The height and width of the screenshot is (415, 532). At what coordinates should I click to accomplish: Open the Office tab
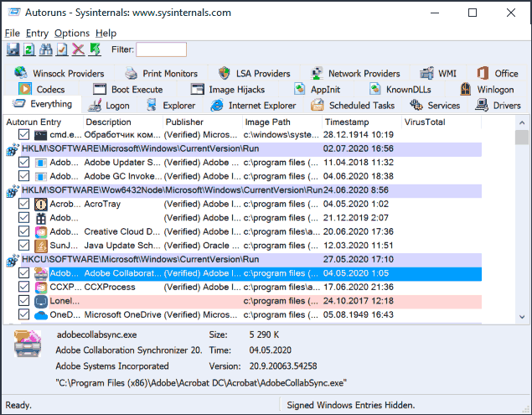tap(498, 73)
